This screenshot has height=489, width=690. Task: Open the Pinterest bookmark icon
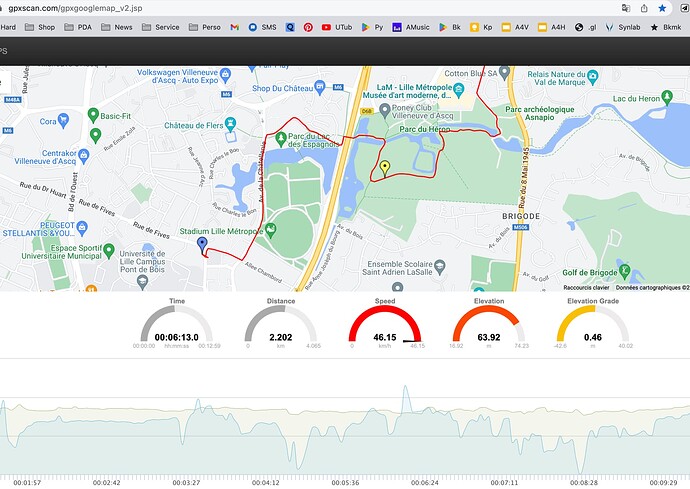308,27
